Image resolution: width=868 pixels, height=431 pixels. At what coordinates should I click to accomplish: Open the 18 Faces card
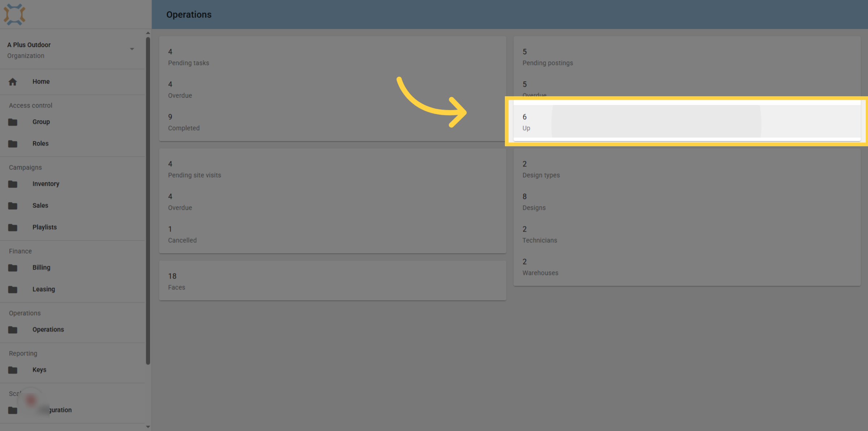pyautogui.click(x=332, y=281)
